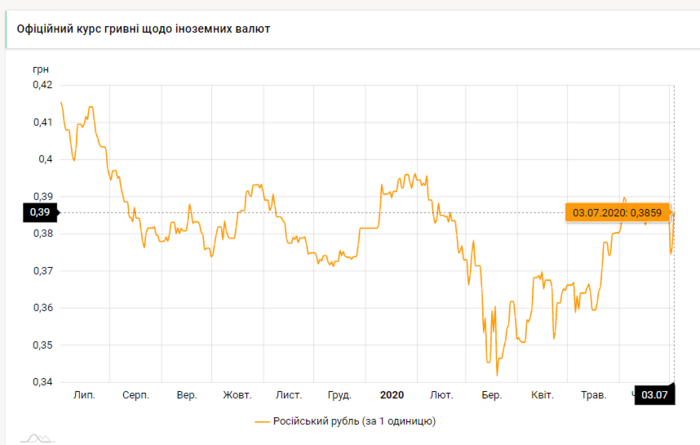
Task: Click the black 0,39 y-axis marker
Action: [39, 213]
